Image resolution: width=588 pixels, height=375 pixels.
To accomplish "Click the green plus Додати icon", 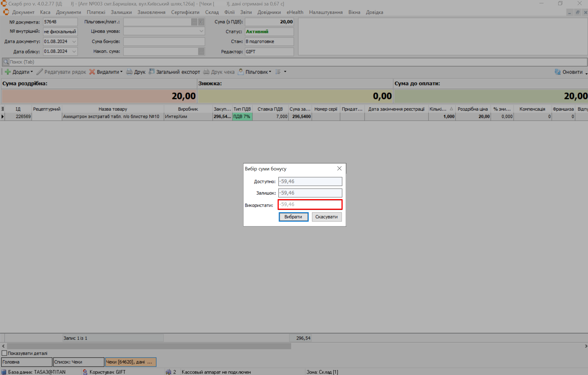I will click(8, 72).
